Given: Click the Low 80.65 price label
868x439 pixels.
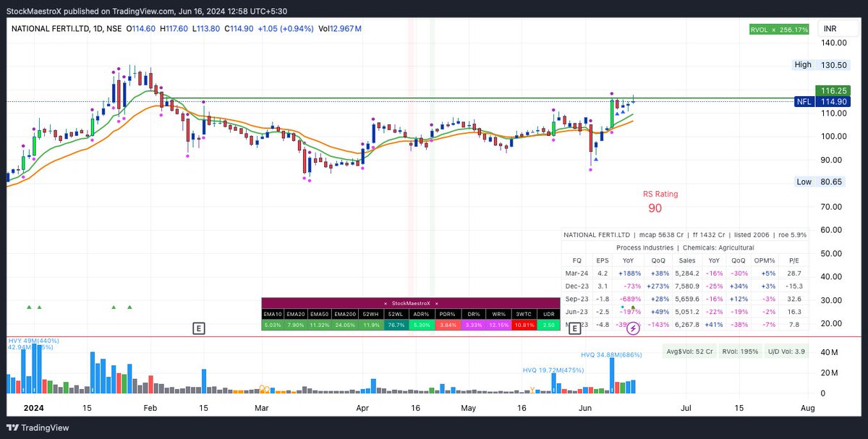Looking at the screenshot, I should [x=820, y=182].
